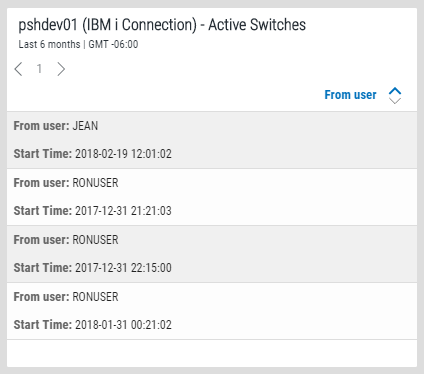Viewport: 424px width, 374px height.
Task: Sort descending with the down chevron
Action: pos(395,100)
